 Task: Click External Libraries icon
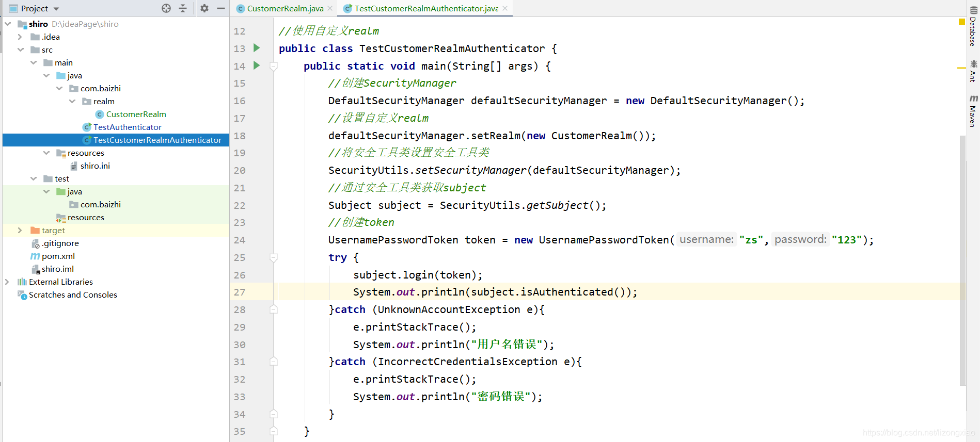[x=22, y=282]
